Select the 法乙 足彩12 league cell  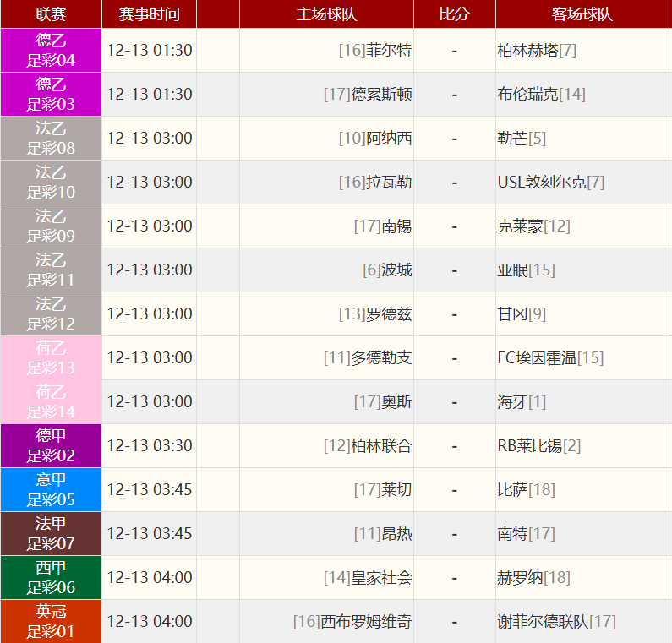click(51, 313)
